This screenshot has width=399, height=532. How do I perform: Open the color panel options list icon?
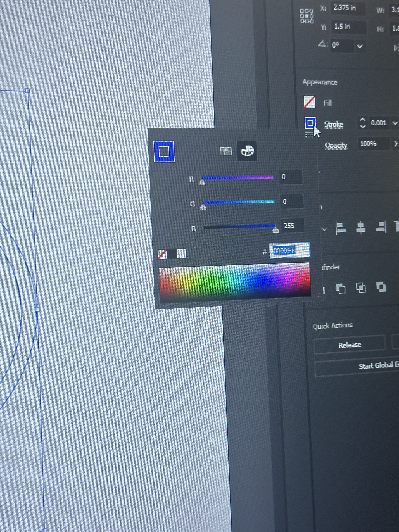click(309, 135)
